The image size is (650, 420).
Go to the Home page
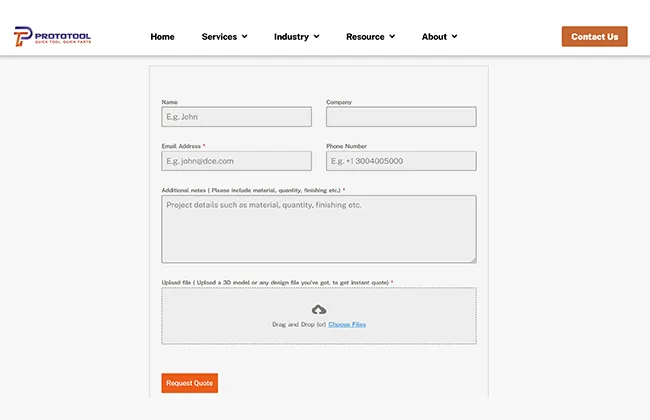(162, 37)
